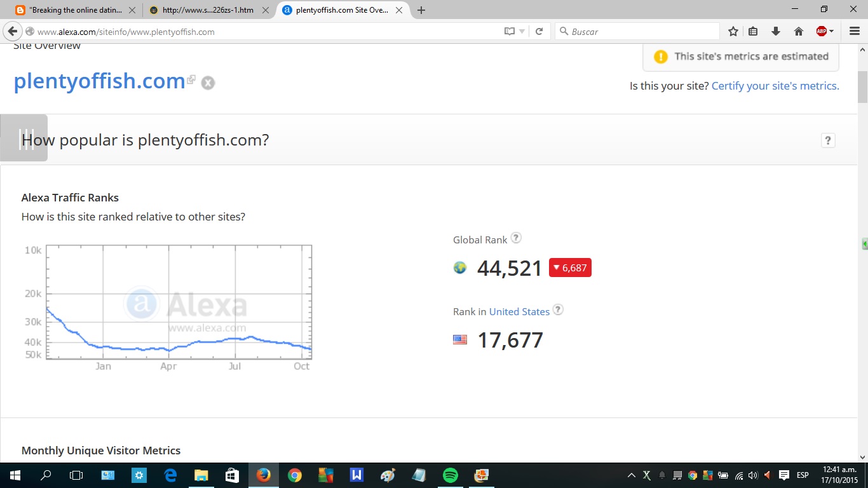
Task: Show bookmarks list icon in toolbar
Action: (x=754, y=31)
